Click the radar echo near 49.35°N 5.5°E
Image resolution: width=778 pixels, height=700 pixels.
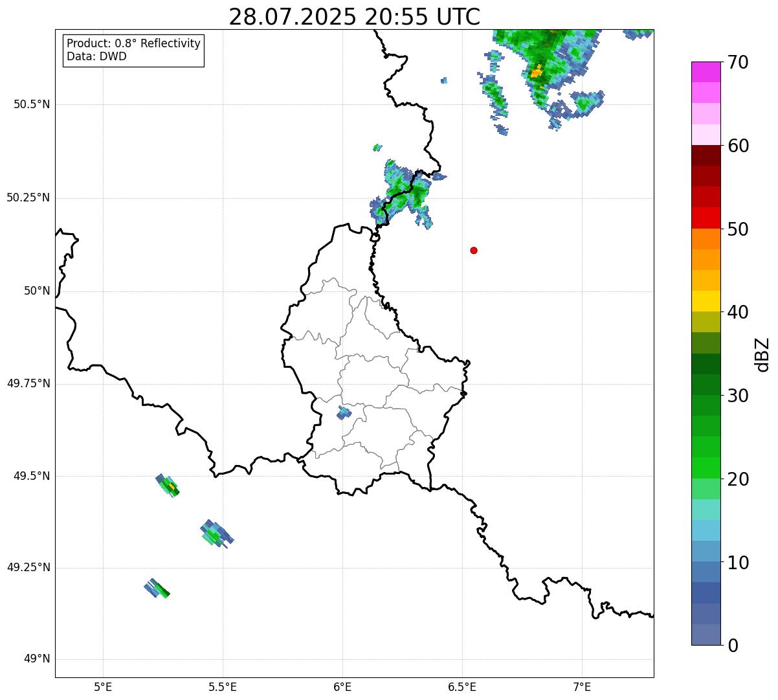pos(216,534)
